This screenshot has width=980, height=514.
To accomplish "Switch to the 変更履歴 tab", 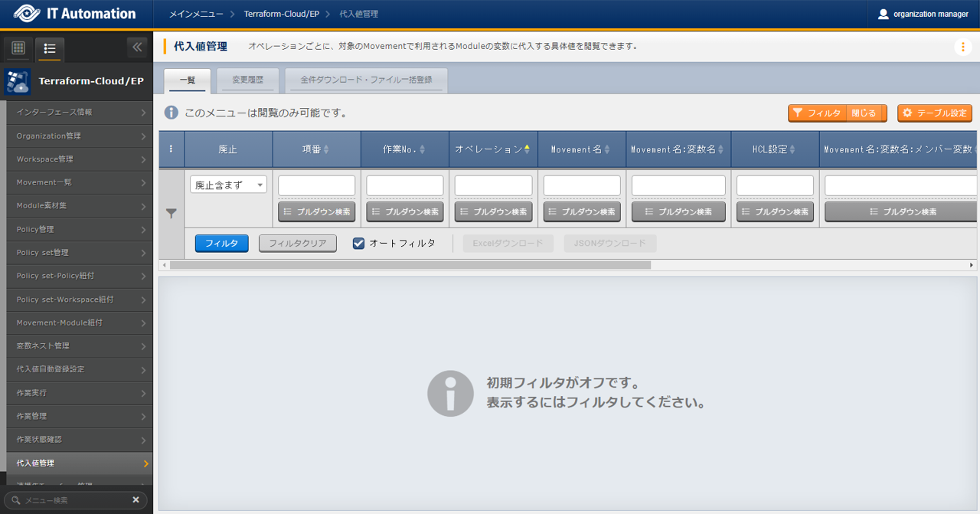I will pos(247,80).
